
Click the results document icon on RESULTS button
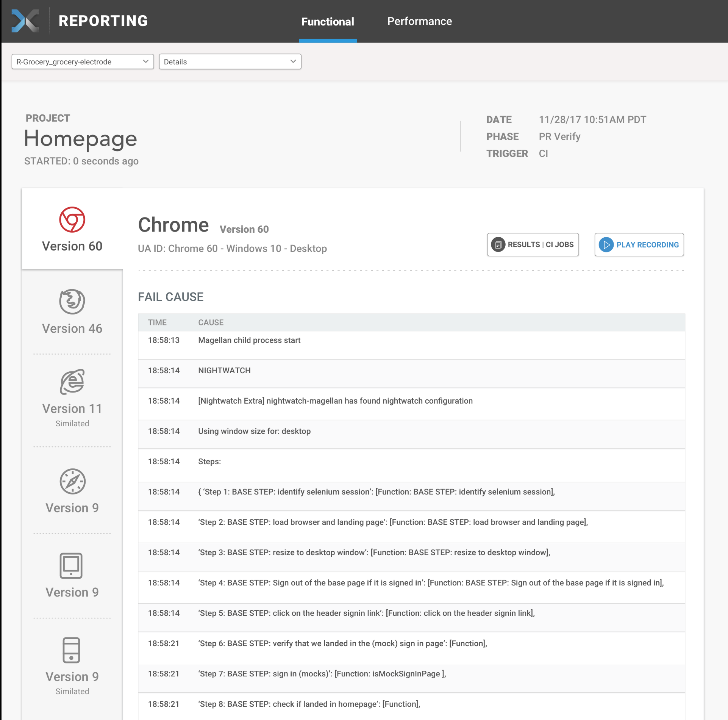tap(499, 244)
